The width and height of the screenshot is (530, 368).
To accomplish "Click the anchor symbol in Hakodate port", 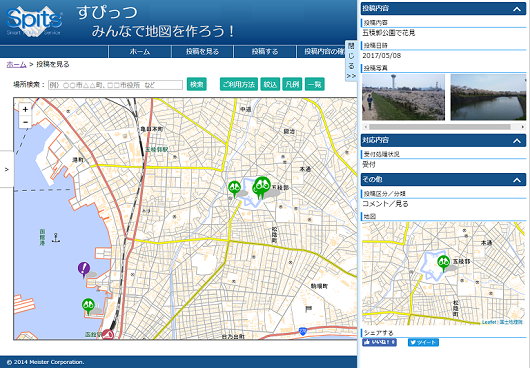I will point(56,238).
